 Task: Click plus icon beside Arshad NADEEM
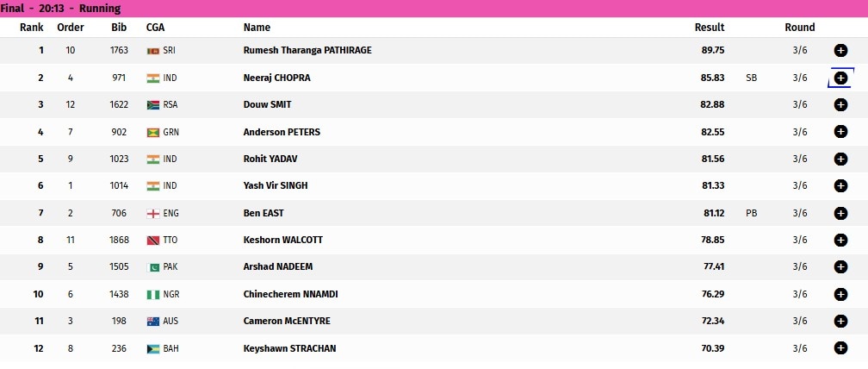pyautogui.click(x=840, y=267)
